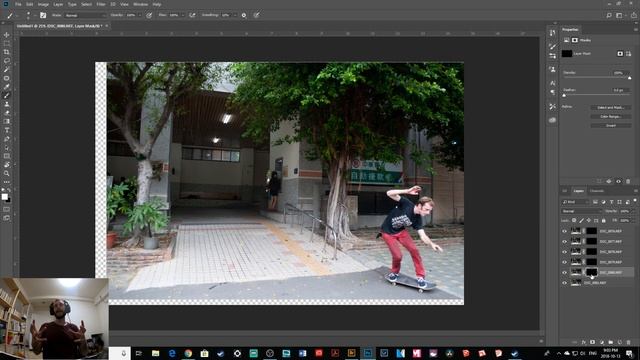Viewport: 640px width, 360px height.
Task: Switch to the Layers tab
Action: 578,191
